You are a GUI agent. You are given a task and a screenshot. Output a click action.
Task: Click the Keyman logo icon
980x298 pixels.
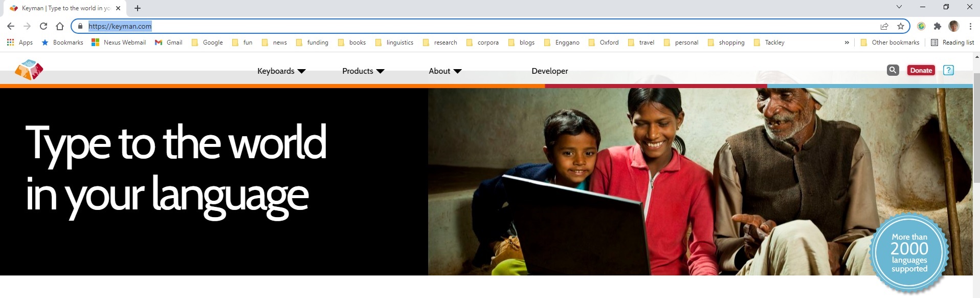(29, 70)
